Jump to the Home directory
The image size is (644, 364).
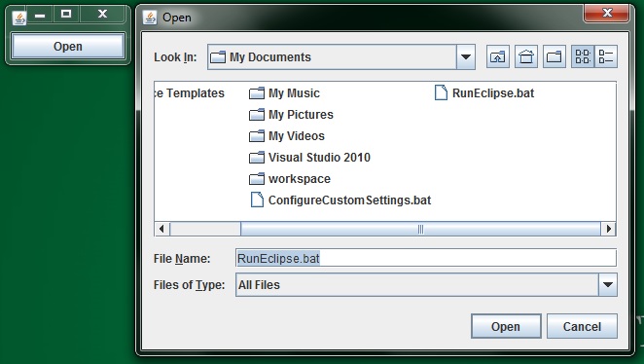(x=526, y=56)
